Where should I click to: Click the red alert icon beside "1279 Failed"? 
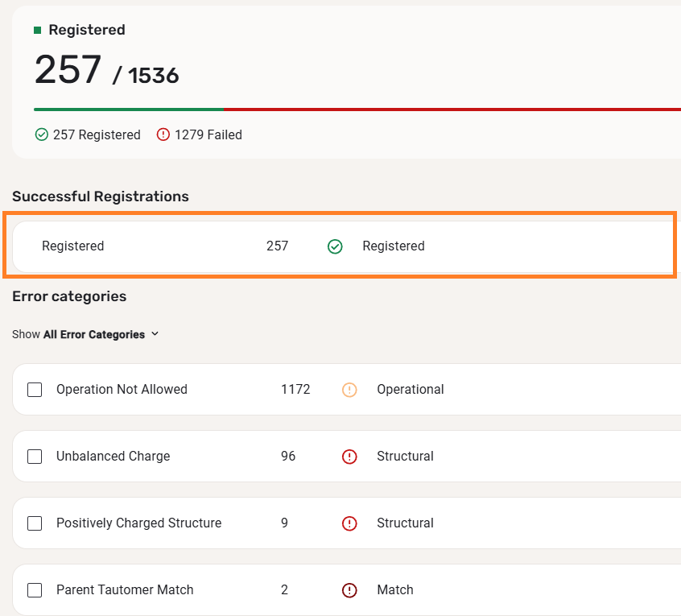tap(163, 135)
